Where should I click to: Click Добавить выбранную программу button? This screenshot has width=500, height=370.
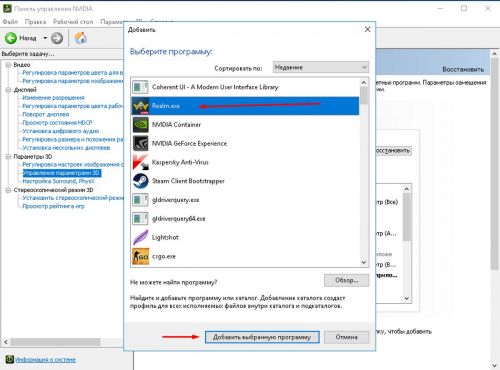click(x=262, y=337)
